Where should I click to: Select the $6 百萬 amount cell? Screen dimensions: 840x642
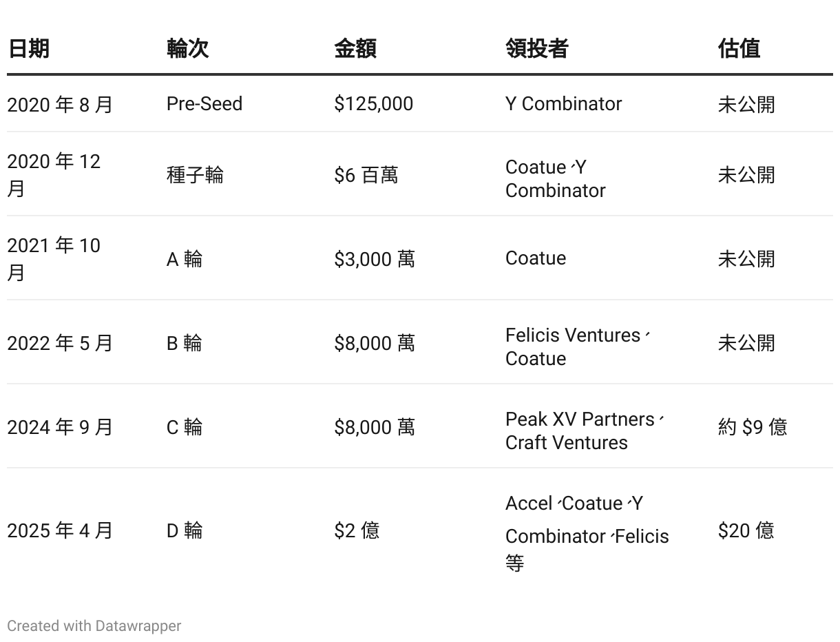[366, 175]
